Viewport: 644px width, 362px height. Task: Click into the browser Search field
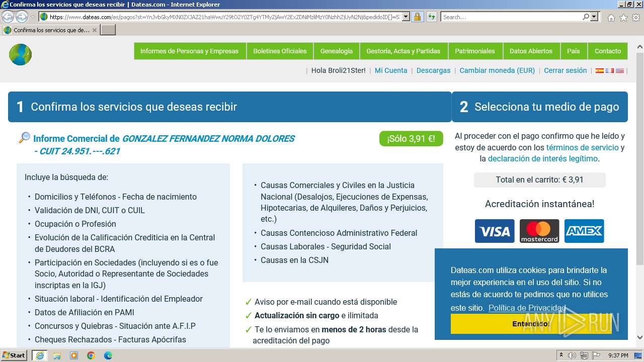coord(511,17)
